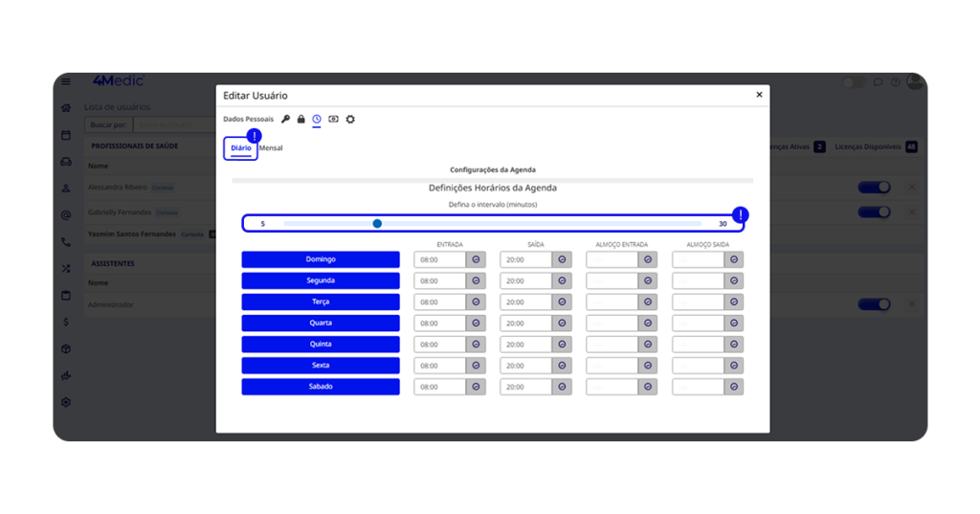Go to home icon in sidebar
This screenshot has width=980, height=514.
click(x=66, y=108)
